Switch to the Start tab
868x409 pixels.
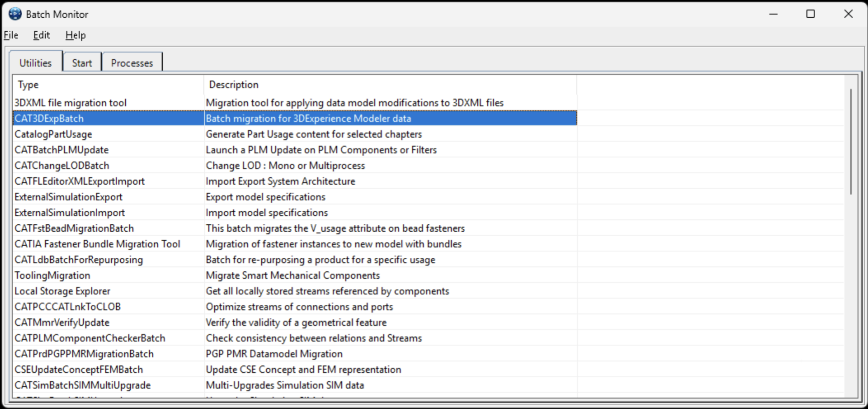pyautogui.click(x=82, y=63)
